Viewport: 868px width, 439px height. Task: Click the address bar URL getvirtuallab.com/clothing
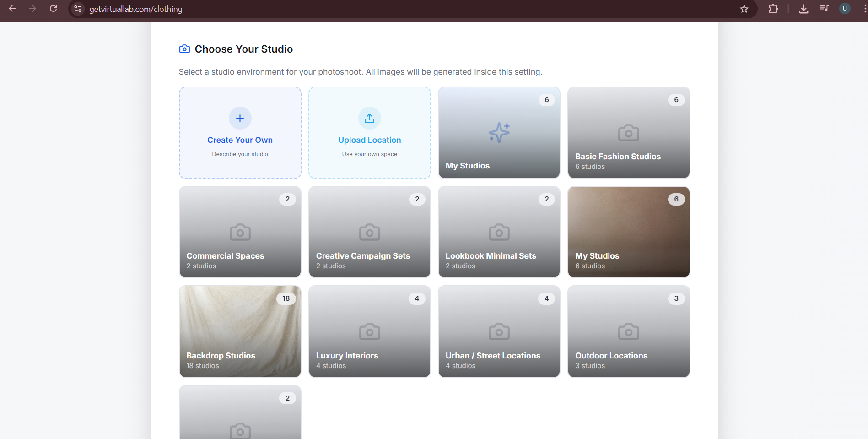click(136, 9)
